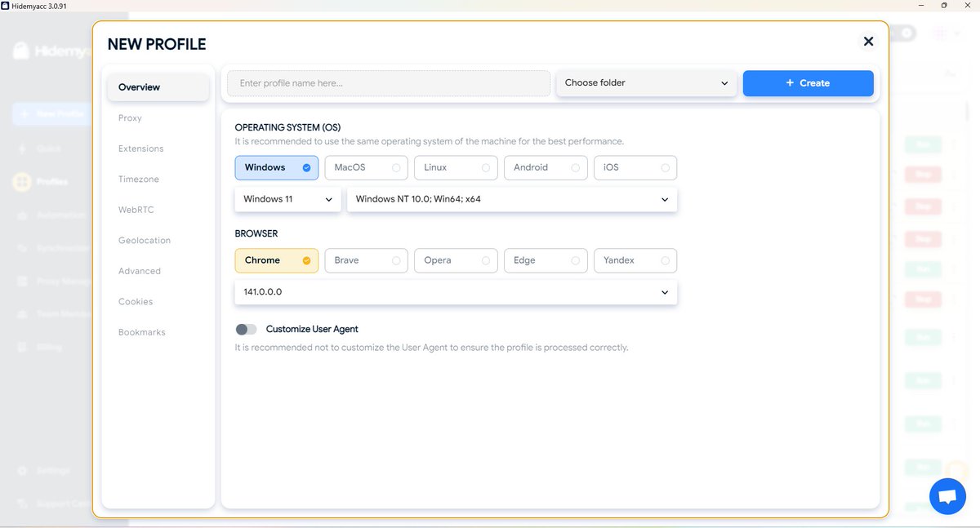Open the Choose folder dropdown
This screenshot has height=528, width=980.
pyautogui.click(x=646, y=83)
